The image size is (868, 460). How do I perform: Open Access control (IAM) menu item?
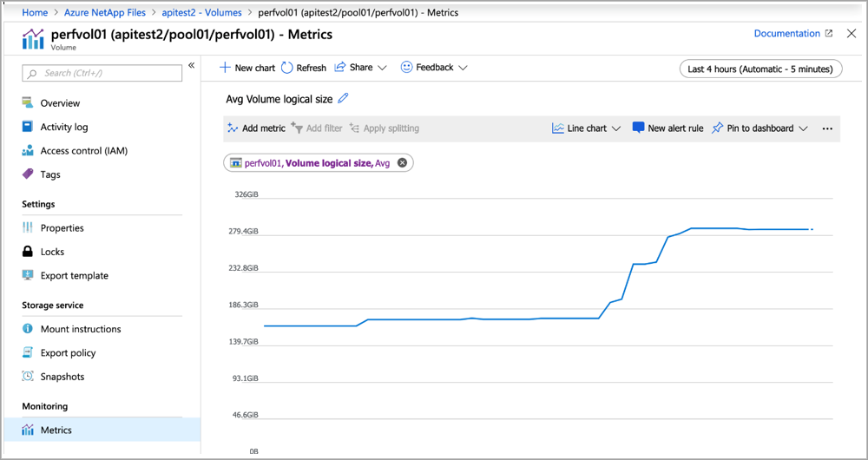[x=83, y=151]
